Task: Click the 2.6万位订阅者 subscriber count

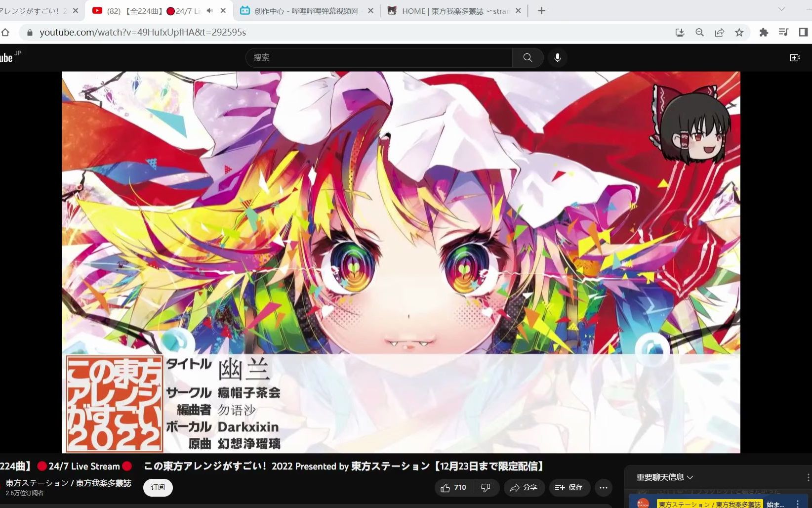Action: tap(25, 493)
